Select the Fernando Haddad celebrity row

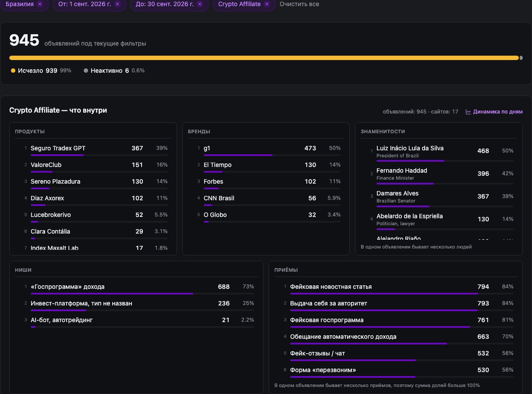(x=439, y=175)
